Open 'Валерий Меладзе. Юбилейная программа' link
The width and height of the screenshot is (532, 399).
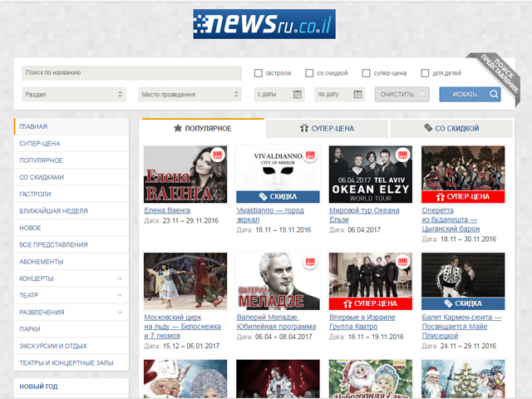pyautogui.click(x=276, y=322)
